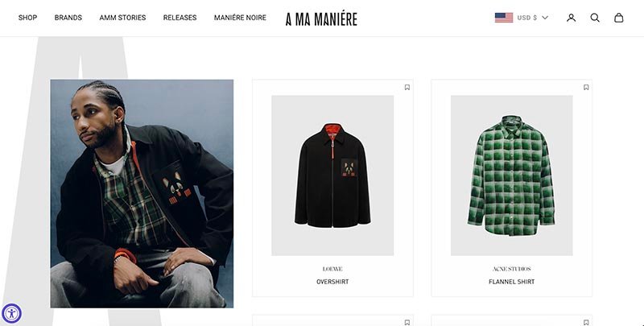
Task: Toggle bookmark on lower right product card
Action: pos(586,323)
